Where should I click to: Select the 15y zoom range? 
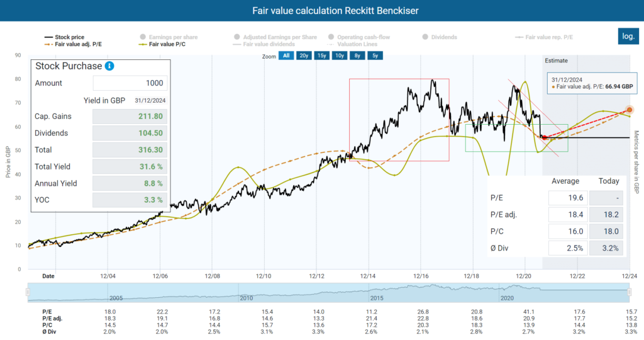pyautogui.click(x=321, y=55)
